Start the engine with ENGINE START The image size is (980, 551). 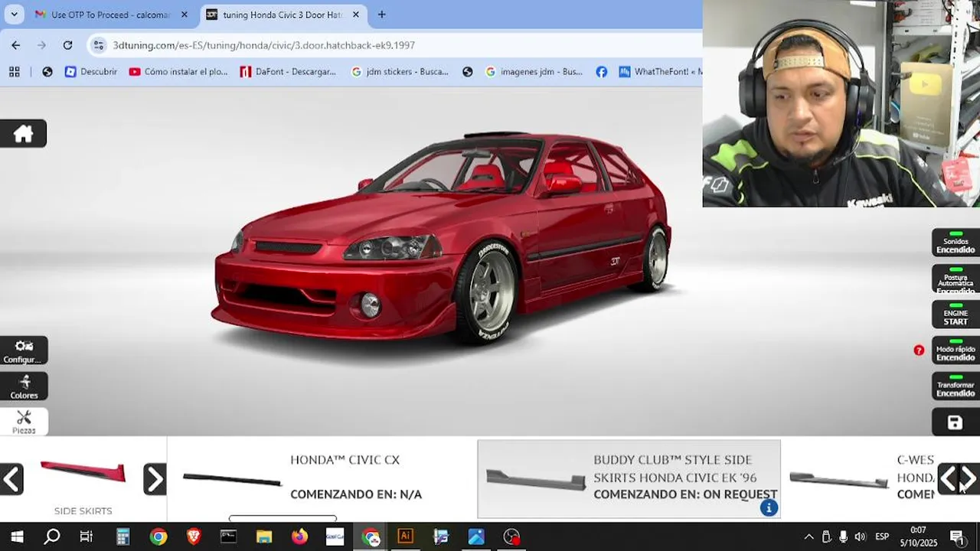(x=955, y=314)
